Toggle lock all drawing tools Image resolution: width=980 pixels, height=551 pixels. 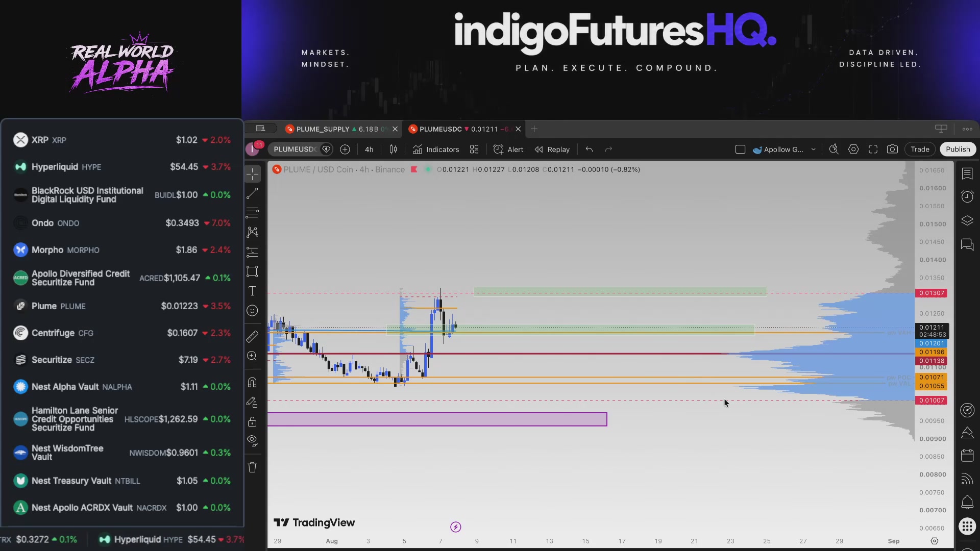coord(253,422)
